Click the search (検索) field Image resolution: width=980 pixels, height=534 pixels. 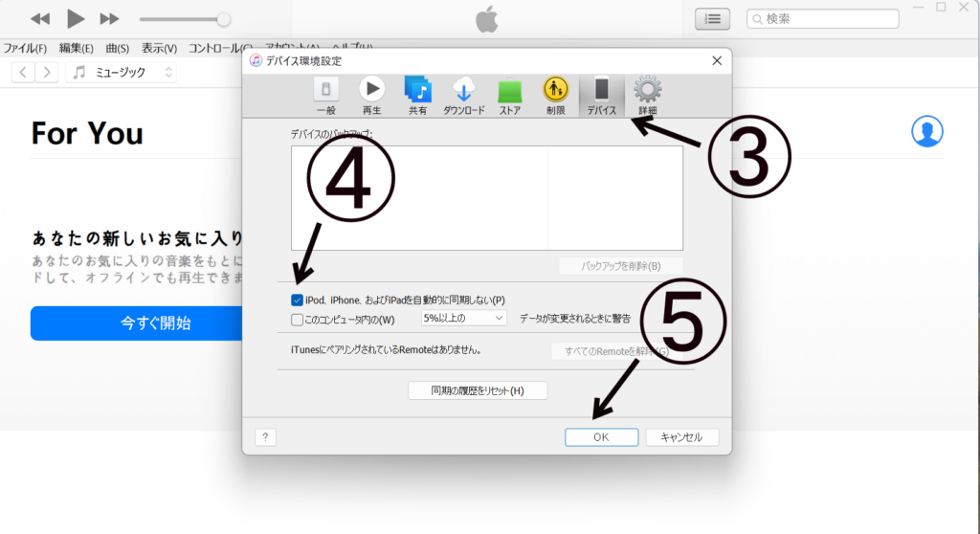pyautogui.click(x=822, y=19)
